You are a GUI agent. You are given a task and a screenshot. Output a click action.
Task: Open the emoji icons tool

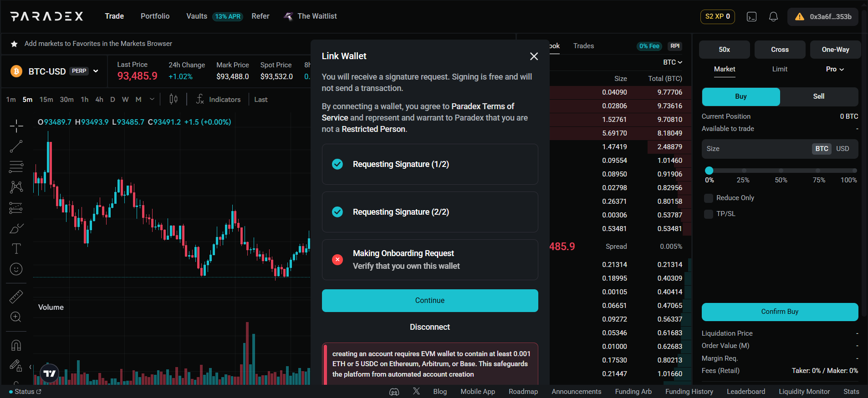(x=16, y=269)
